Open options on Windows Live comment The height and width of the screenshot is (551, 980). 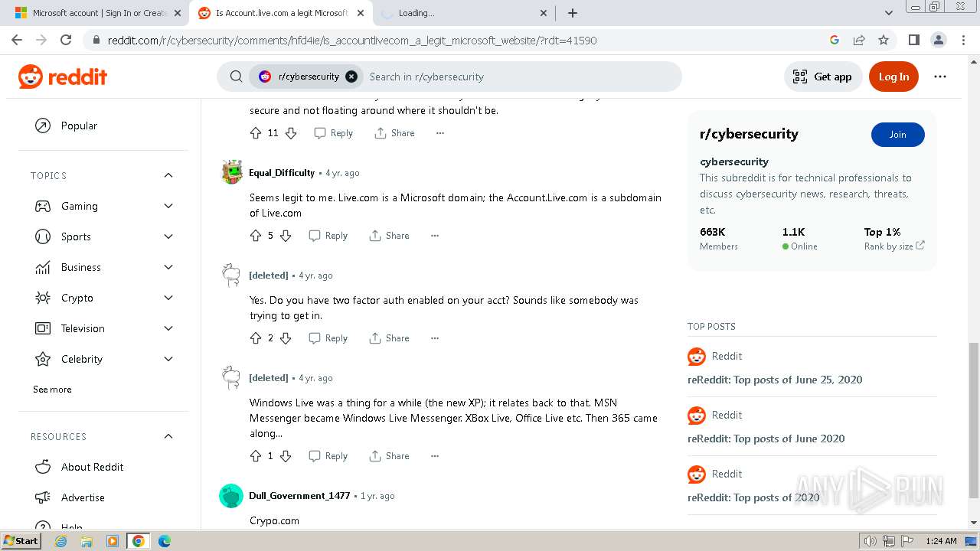pyautogui.click(x=434, y=456)
